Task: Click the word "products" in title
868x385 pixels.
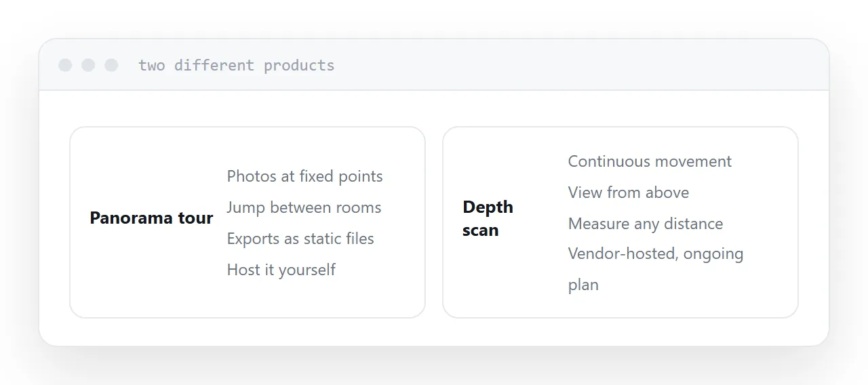Action: [299, 66]
